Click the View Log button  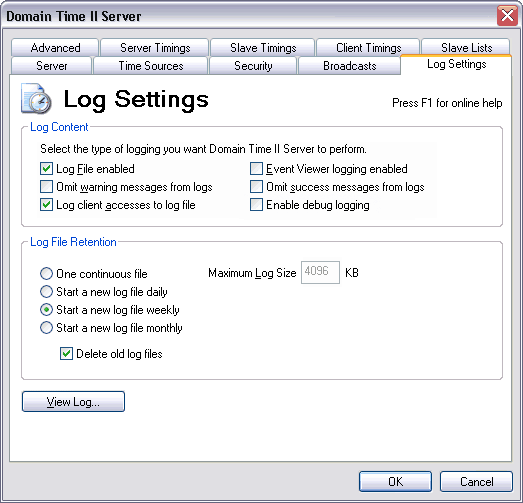(x=73, y=402)
